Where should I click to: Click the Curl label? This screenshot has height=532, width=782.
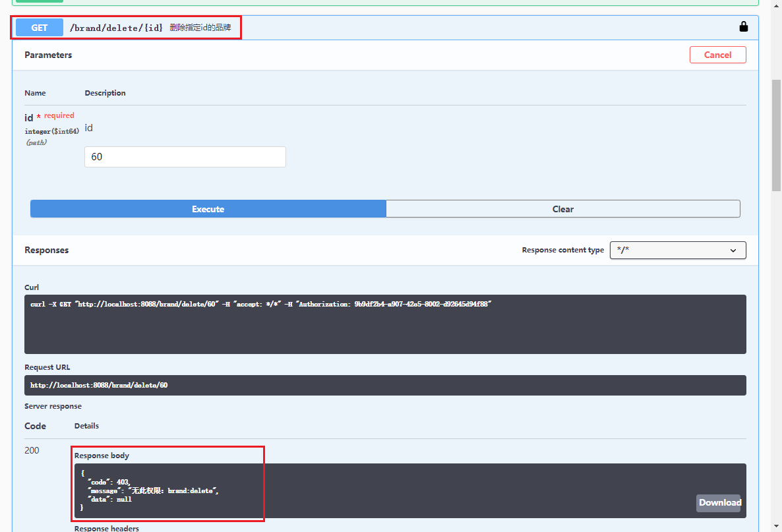(32, 287)
